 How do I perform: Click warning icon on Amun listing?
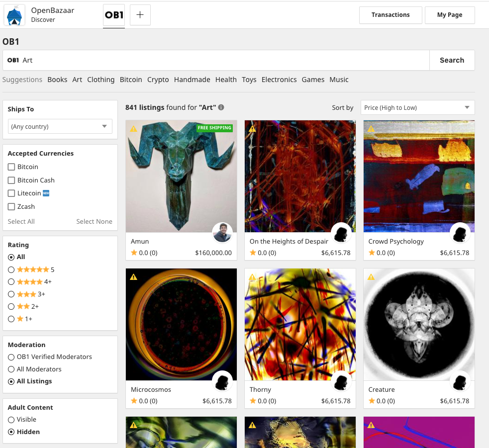[x=133, y=128]
